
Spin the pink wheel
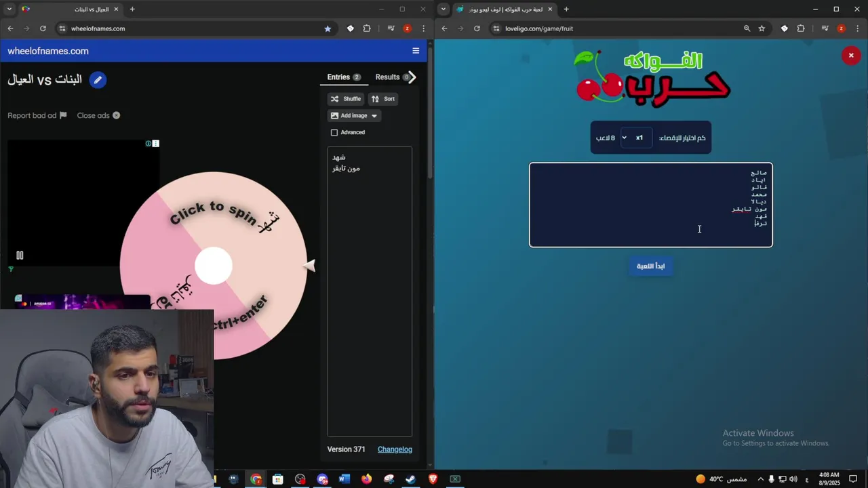coord(214,266)
